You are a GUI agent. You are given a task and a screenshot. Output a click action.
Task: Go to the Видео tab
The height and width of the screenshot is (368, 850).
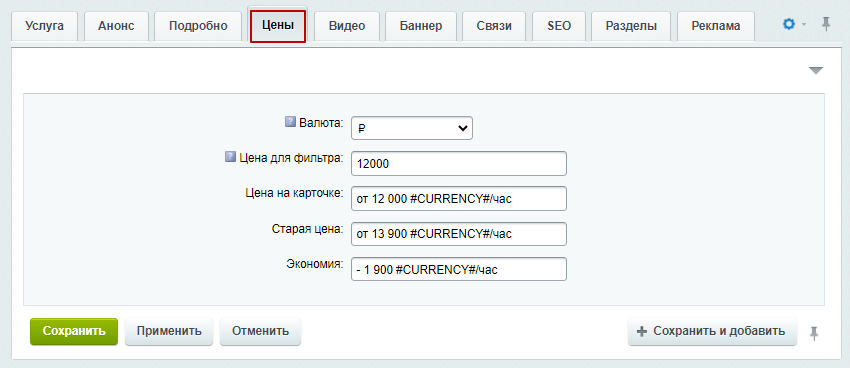pos(347,26)
